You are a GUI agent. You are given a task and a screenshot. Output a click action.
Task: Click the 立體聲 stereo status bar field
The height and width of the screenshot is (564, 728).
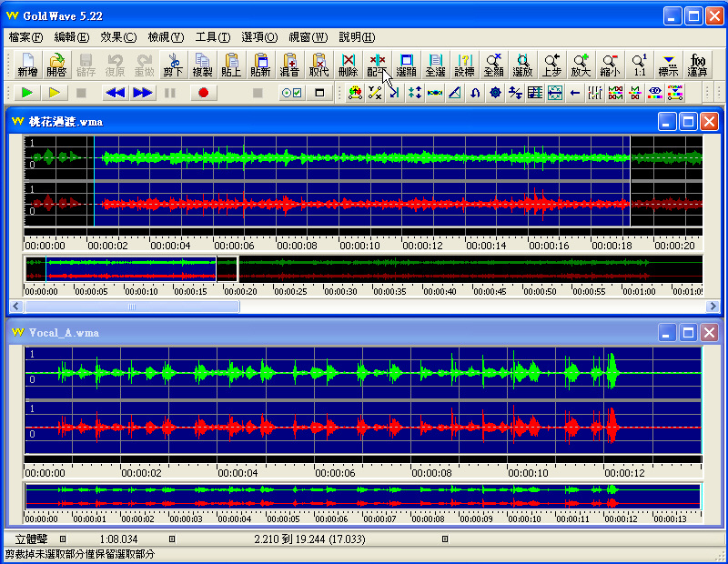click(34, 539)
